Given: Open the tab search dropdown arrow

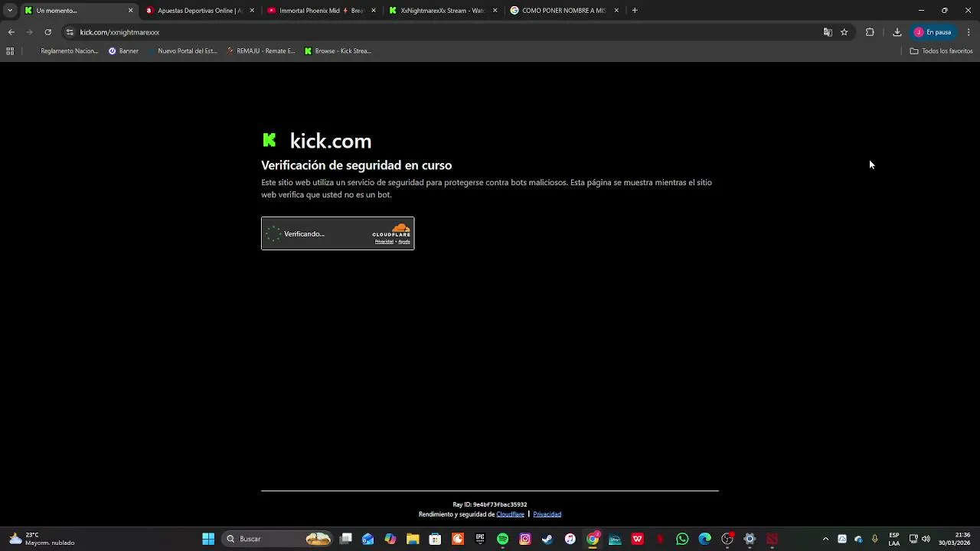Looking at the screenshot, I should coord(9,11).
